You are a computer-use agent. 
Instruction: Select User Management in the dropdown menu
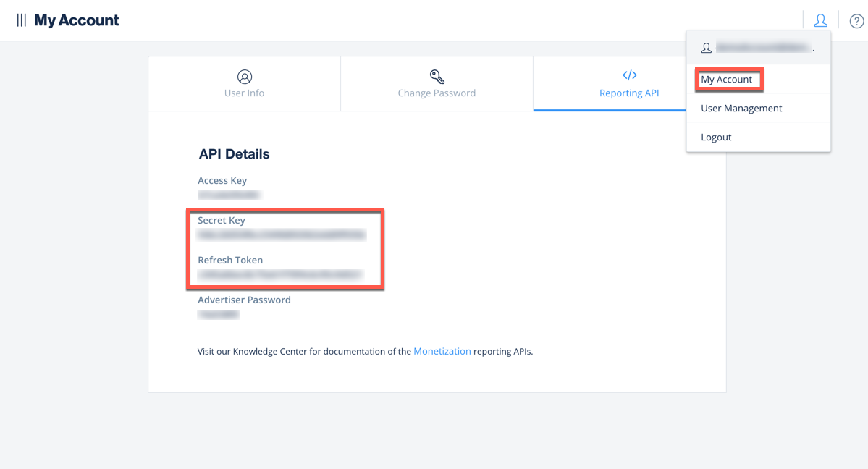tap(741, 108)
